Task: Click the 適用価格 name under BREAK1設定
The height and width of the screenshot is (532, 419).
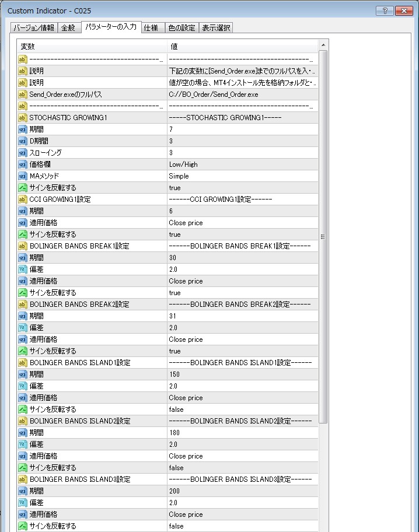Action: coord(43,281)
